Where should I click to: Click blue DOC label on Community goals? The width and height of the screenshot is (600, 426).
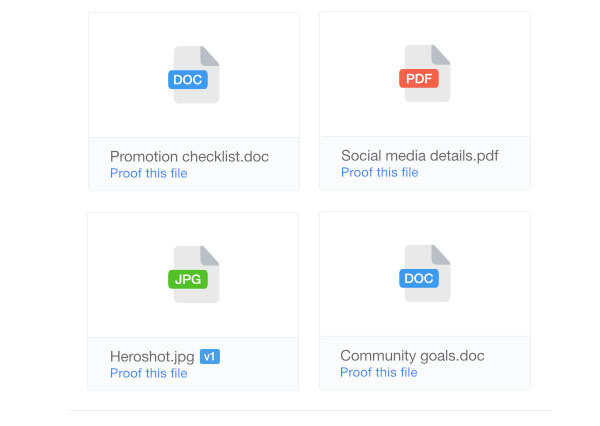coord(419,278)
